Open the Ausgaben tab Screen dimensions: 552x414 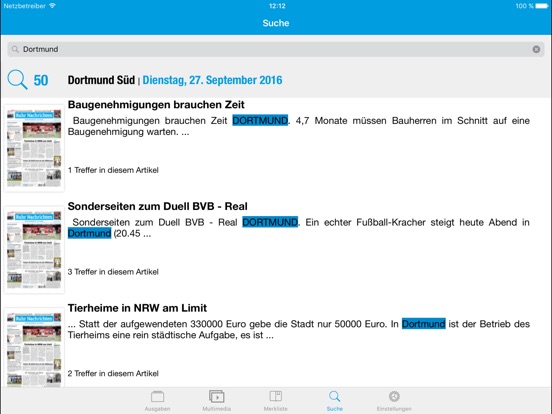pos(157,401)
